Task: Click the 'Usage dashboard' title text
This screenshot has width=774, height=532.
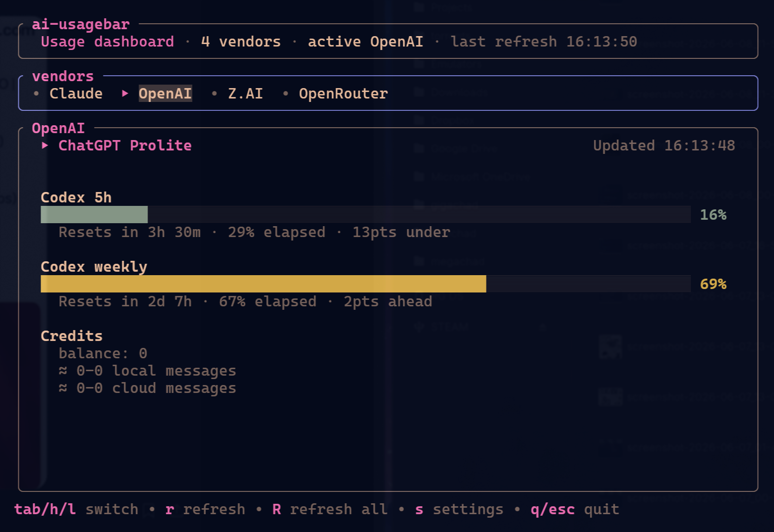Action: pos(107,42)
